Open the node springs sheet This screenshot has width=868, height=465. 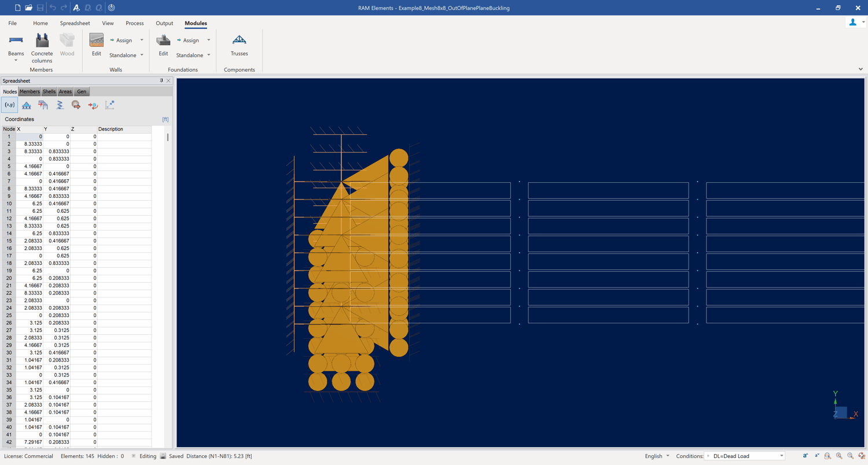[60, 105]
